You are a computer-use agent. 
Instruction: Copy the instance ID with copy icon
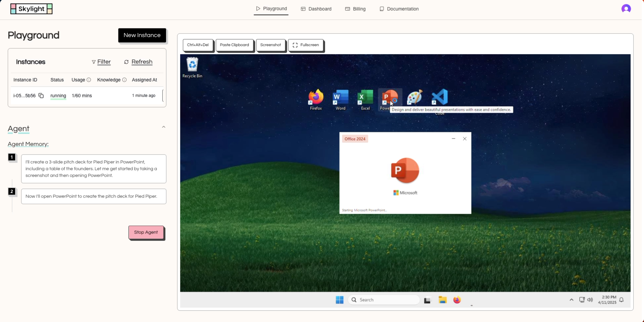[x=41, y=96]
